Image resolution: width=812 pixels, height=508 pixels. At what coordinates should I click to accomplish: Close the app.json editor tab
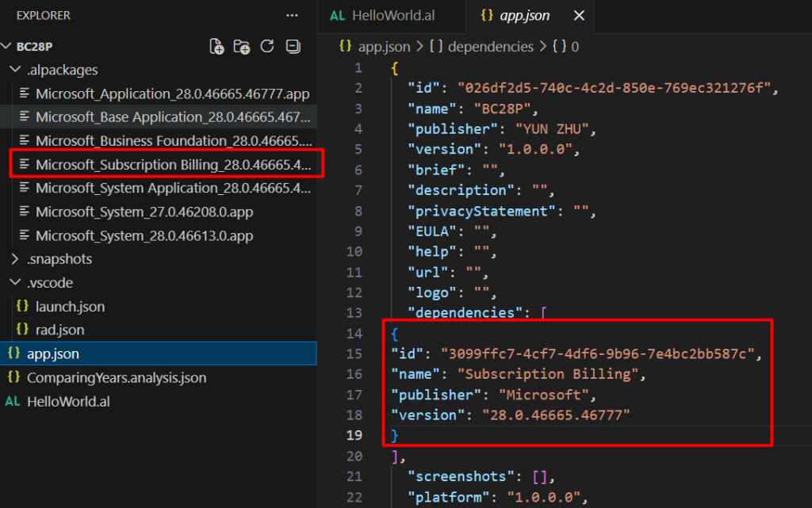579,16
